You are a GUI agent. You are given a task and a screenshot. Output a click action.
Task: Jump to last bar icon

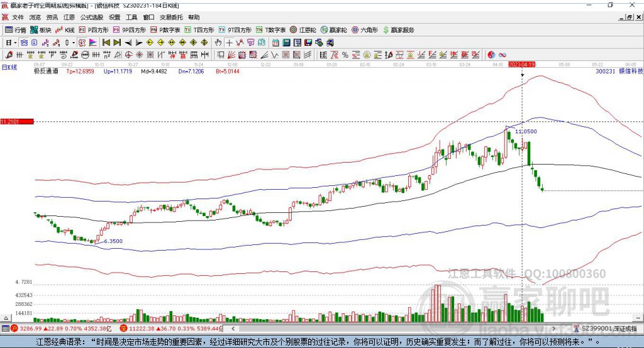coord(117,43)
